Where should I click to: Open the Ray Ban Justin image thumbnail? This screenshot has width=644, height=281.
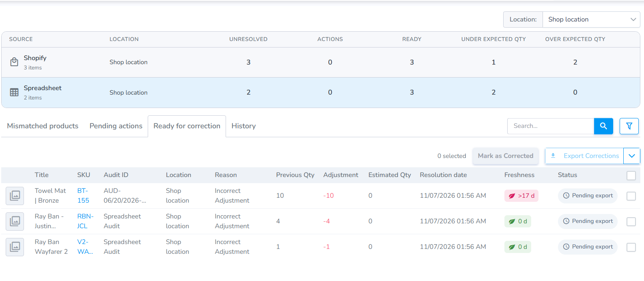click(15, 221)
